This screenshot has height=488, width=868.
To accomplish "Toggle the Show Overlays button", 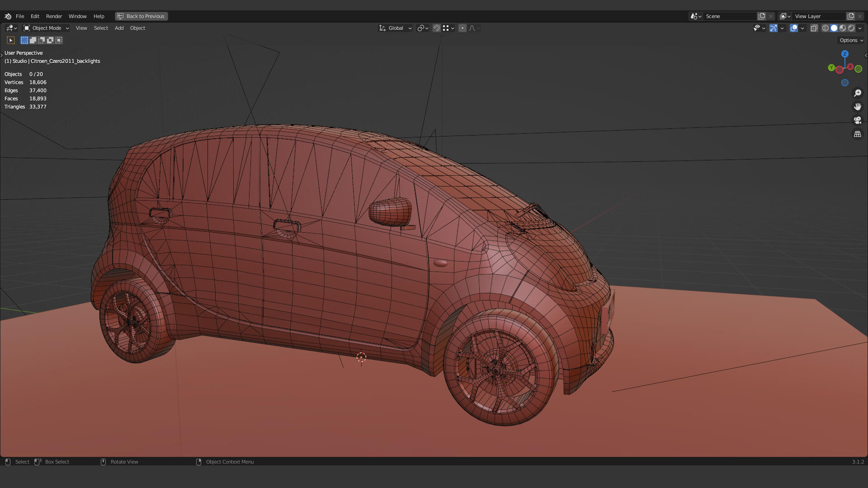I will click(x=794, y=28).
